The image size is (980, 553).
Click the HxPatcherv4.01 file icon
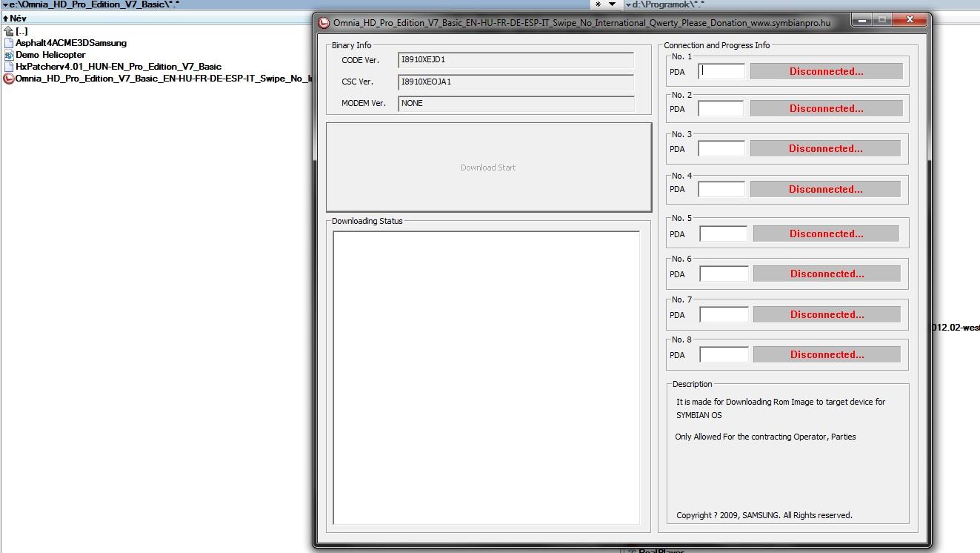tap(9, 67)
